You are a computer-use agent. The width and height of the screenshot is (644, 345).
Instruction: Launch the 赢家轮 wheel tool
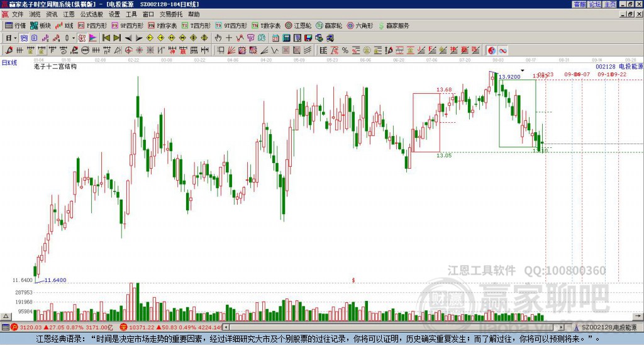pos(329,25)
